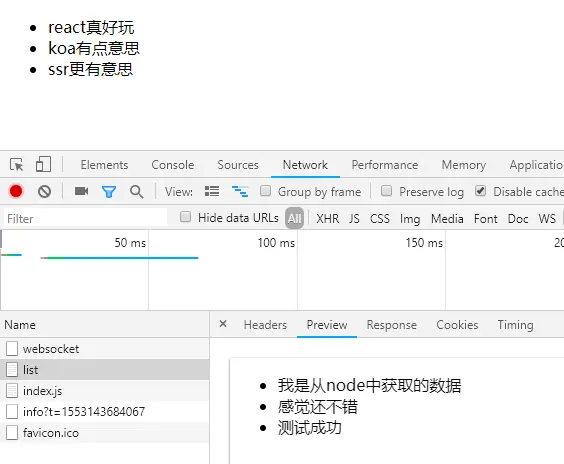The width and height of the screenshot is (564, 464).
Task: Toggle the waterfall overview view icon
Action: (240, 191)
